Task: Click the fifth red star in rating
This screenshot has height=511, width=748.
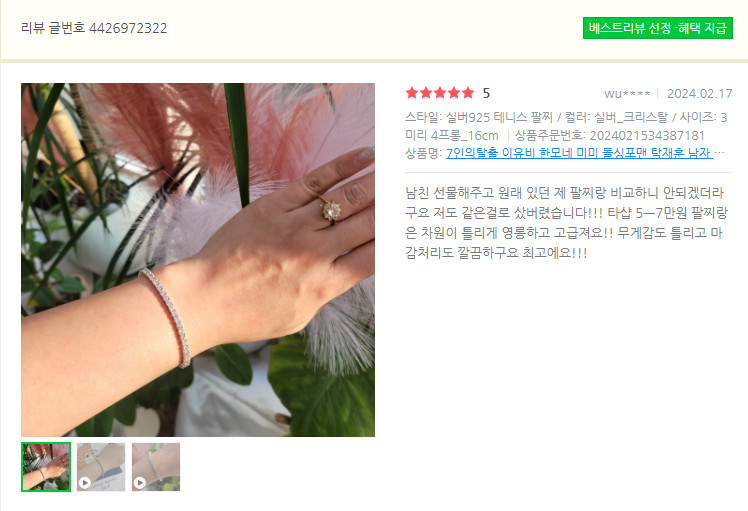Action: click(468, 93)
